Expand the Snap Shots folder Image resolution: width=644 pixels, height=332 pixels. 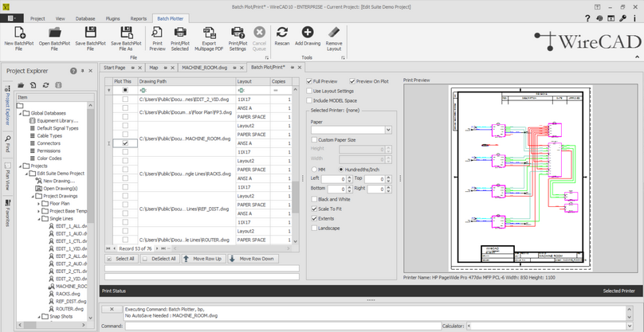39,316
